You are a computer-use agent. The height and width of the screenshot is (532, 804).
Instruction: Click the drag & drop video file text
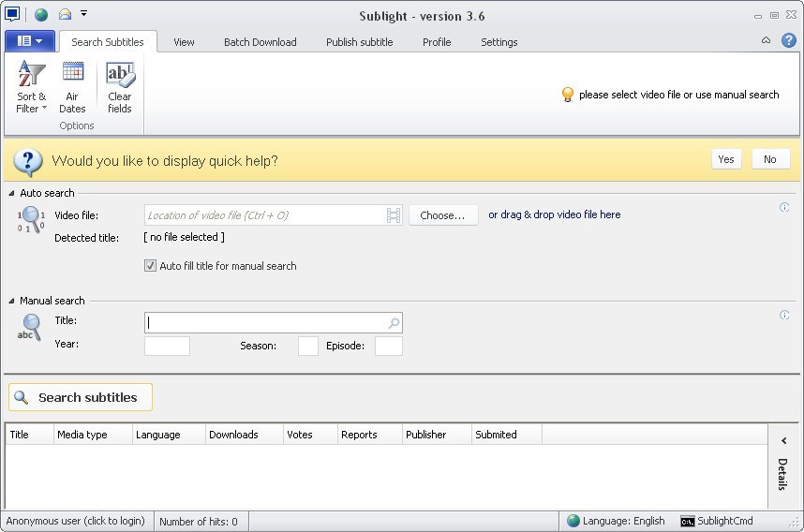tap(555, 214)
